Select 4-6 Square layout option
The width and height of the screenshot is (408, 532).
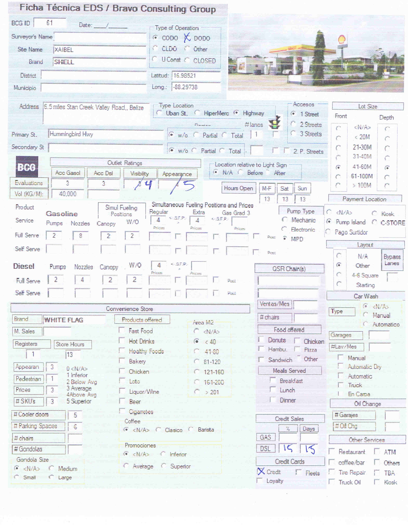click(x=339, y=275)
